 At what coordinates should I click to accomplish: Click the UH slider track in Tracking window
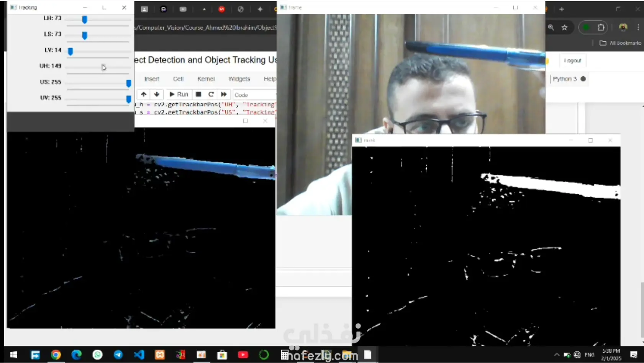pos(98,67)
